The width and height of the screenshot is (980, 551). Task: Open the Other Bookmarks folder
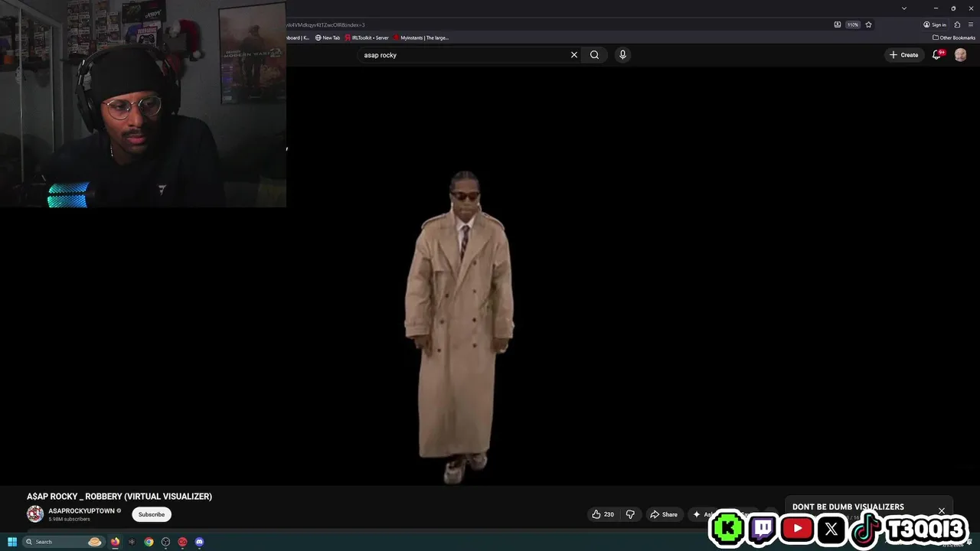tap(954, 37)
